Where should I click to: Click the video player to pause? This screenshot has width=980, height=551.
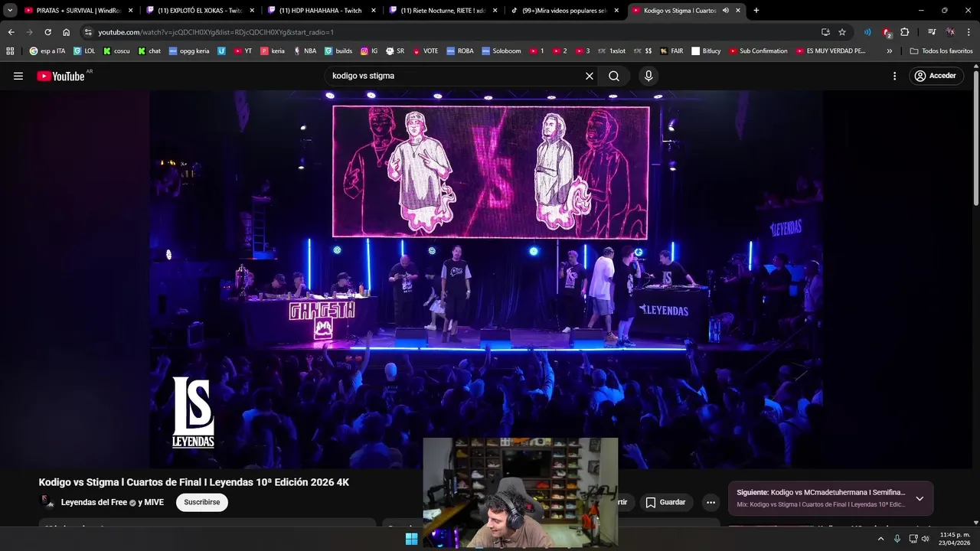tap(486, 279)
